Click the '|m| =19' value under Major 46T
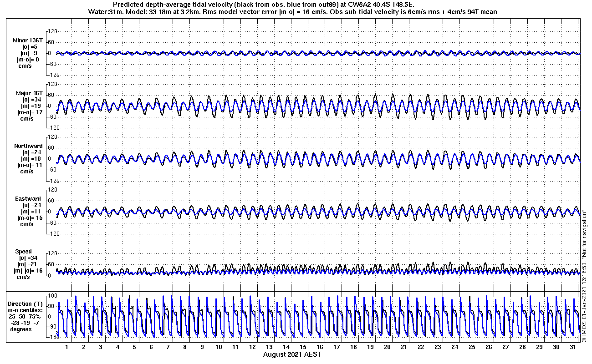Viewport: 592px width, 364px height. tap(31, 106)
